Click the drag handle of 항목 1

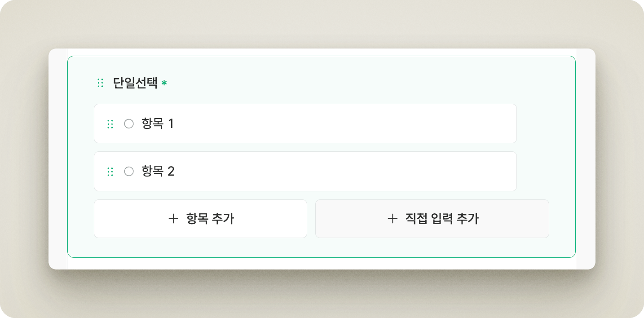(110, 124)
